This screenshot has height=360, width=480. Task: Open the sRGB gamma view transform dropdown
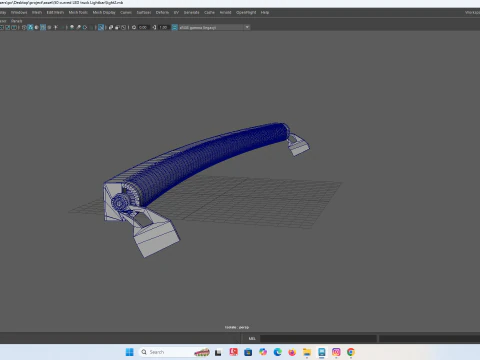point(214,27)
